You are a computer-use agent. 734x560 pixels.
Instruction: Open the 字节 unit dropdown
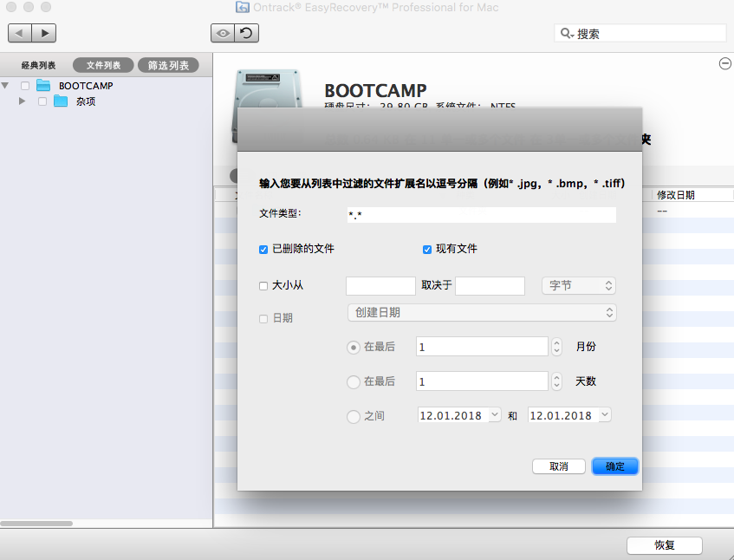tap(578, 285)
